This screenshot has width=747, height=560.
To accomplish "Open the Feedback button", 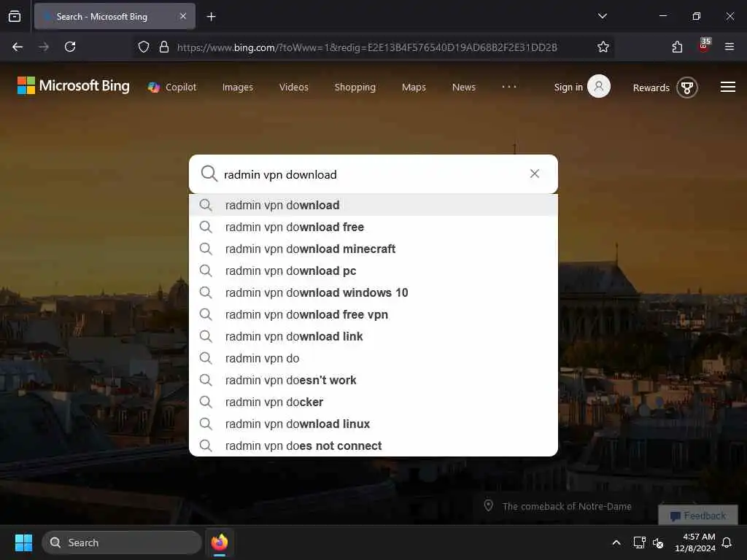I will tap(698, 516).
